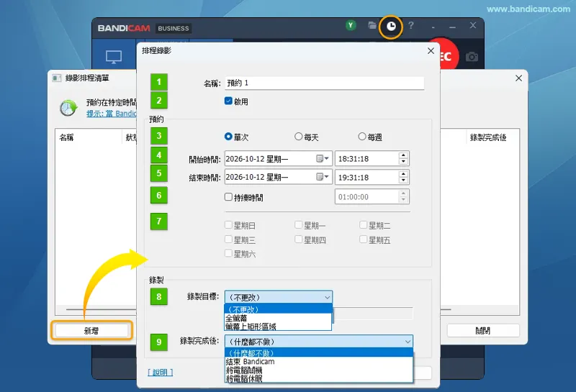Click the schedule list clock icon

pos(68,109)
